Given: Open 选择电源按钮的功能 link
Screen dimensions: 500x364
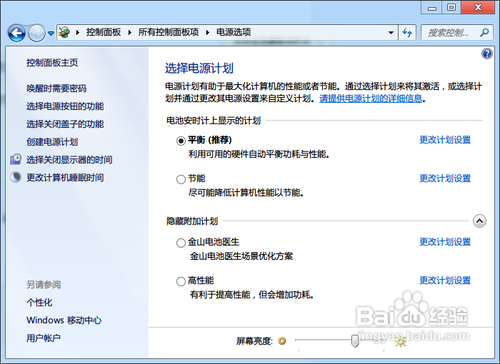Looking at the screenshot, I should point(65,106).
